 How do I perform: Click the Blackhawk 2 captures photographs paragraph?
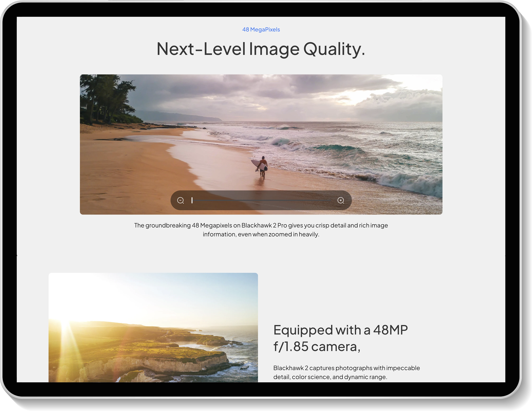(346, 372)
